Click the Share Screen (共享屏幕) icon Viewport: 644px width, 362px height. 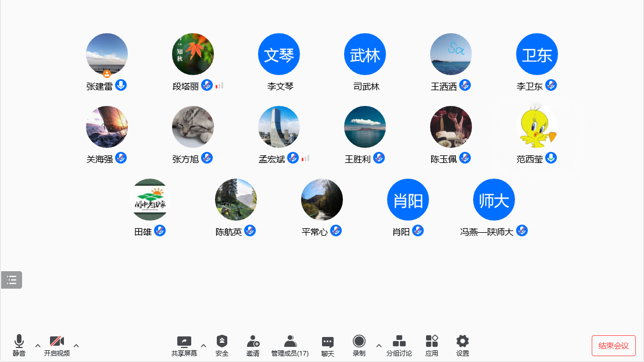[x=184, y=342]
